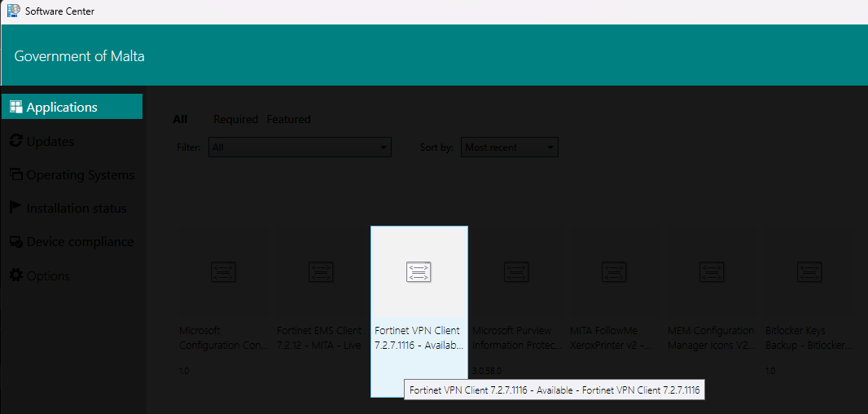868x414 pixels.
Task: Open Device compliance section
Action: [x=72, y=242]
